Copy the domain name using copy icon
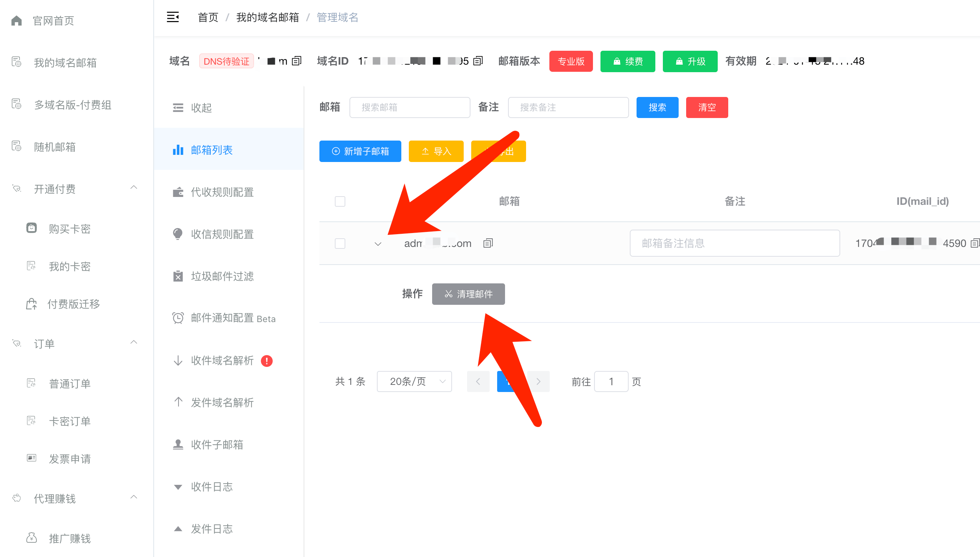The height and width of the screenshot is (557, 980). (x=297, y=61)
